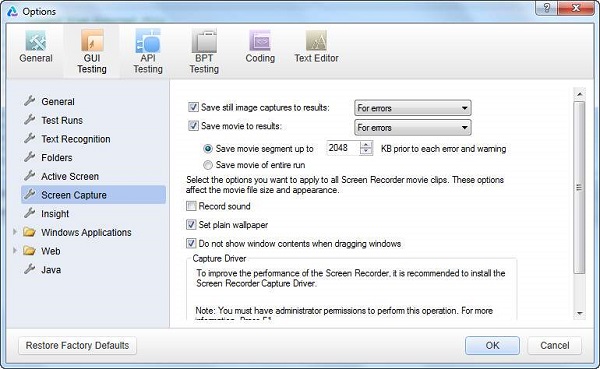Screen dimensions: 600x369
Task: Open the BPT Testing briefcase icon
Action: (204, 41)
